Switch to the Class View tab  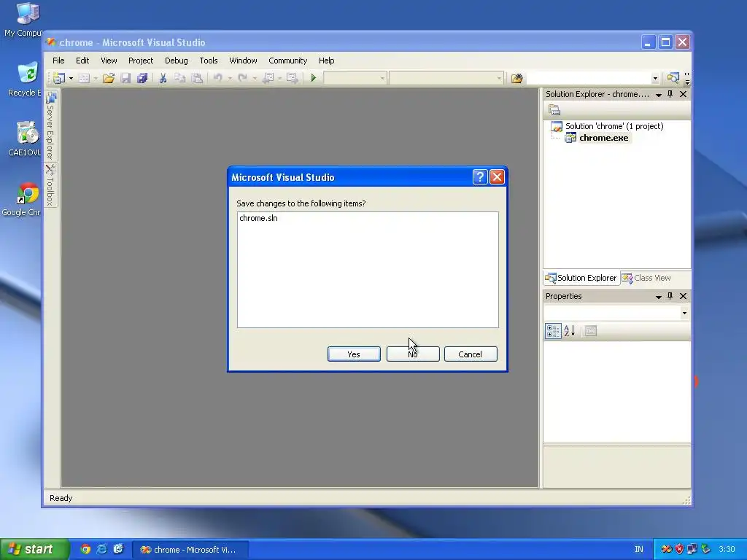click(647, 278)
